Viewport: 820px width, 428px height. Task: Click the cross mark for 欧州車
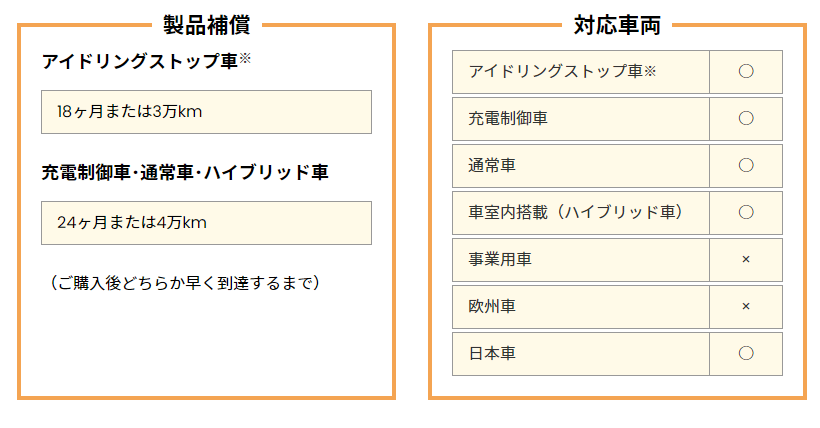(x=745, y=306)
